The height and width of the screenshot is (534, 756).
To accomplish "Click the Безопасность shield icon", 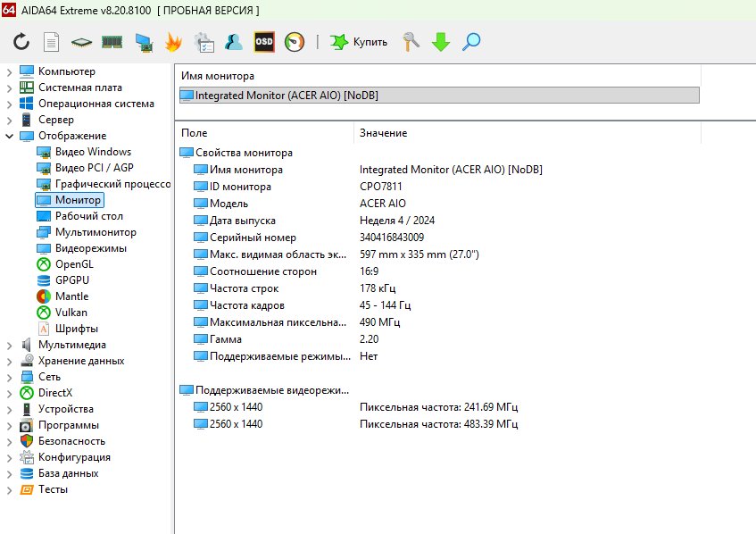I will pyautogui.click(x=27, y=441).
